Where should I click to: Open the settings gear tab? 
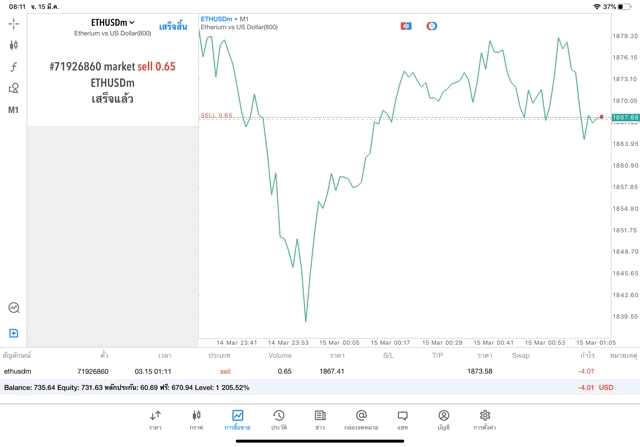[x=484, y=420]
